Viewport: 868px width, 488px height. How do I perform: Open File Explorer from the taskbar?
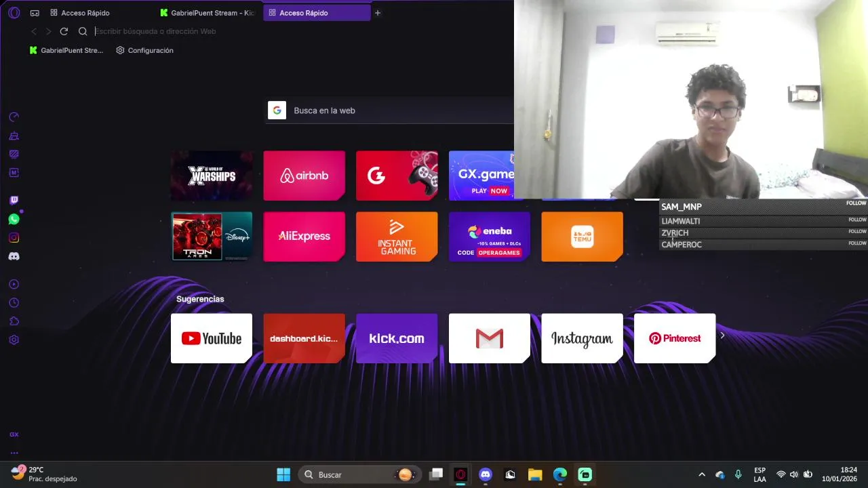535,474
